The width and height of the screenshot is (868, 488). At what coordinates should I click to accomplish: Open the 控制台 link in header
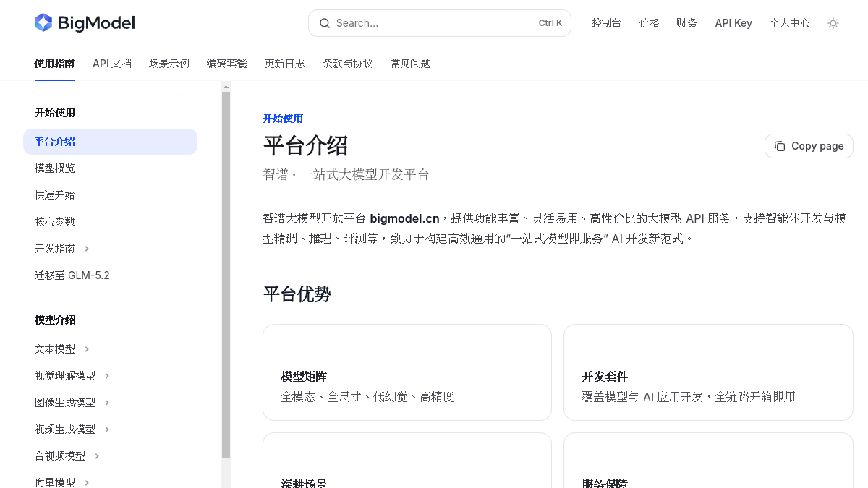pos(606,23)
